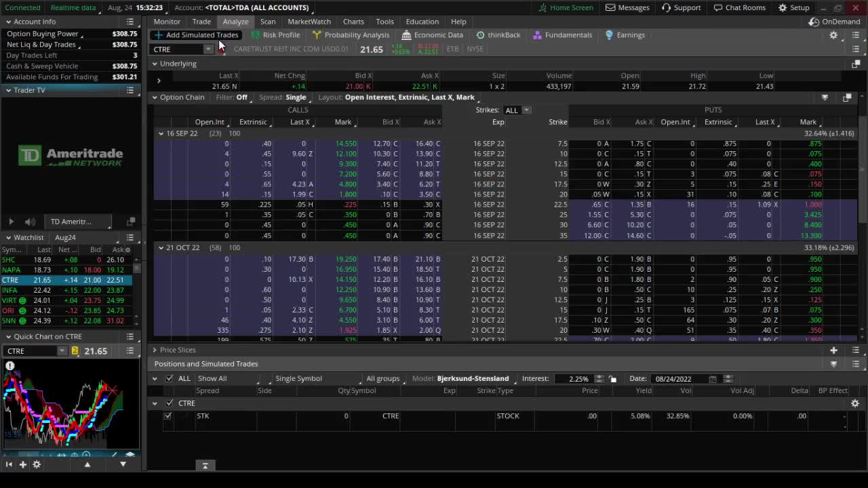
Task: Open Positions and Simulated Trades menu icon
Action: [x=856, y=364]
